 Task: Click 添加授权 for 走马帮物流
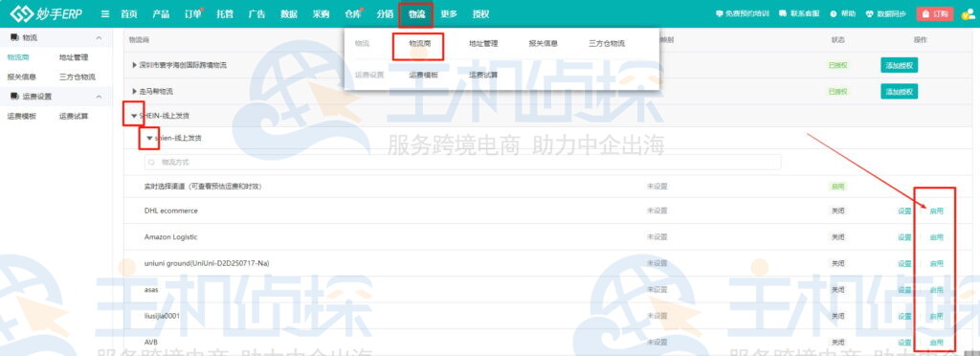pos(900,91)
